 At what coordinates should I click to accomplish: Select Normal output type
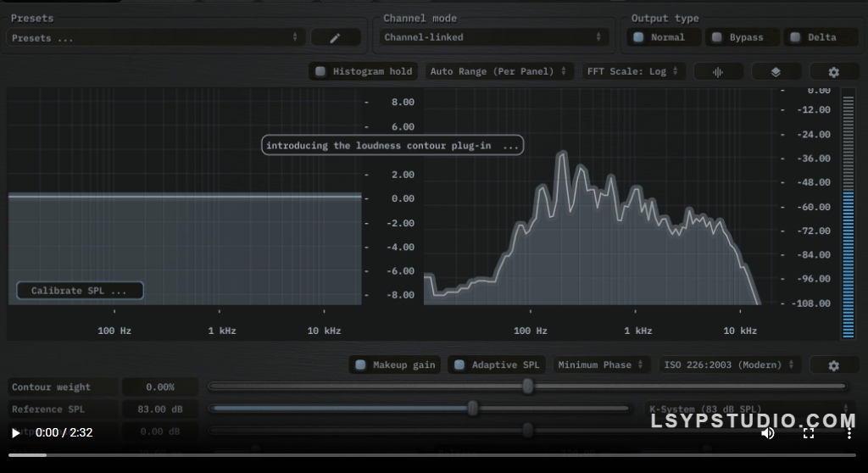click(663, 37)
